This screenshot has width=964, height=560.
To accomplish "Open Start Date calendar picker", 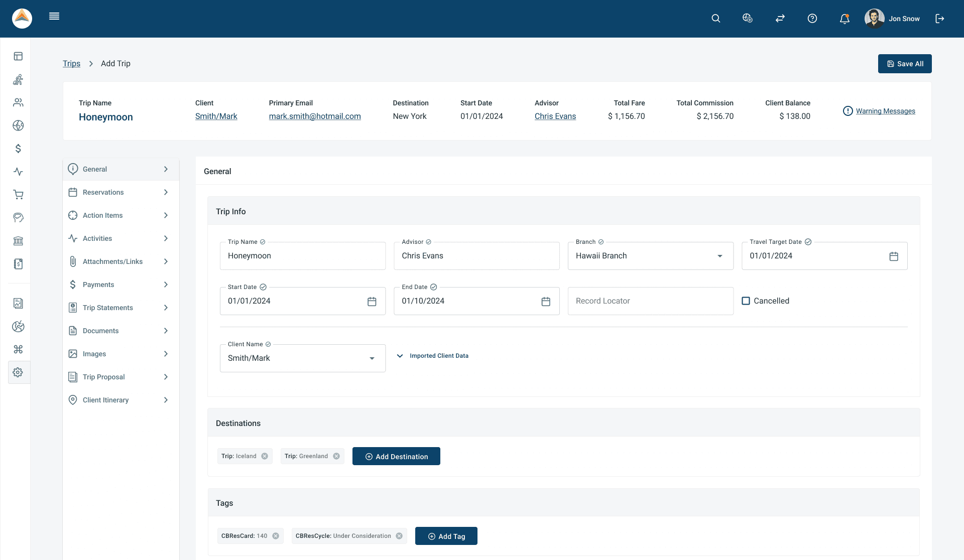I will coord(372,302).
